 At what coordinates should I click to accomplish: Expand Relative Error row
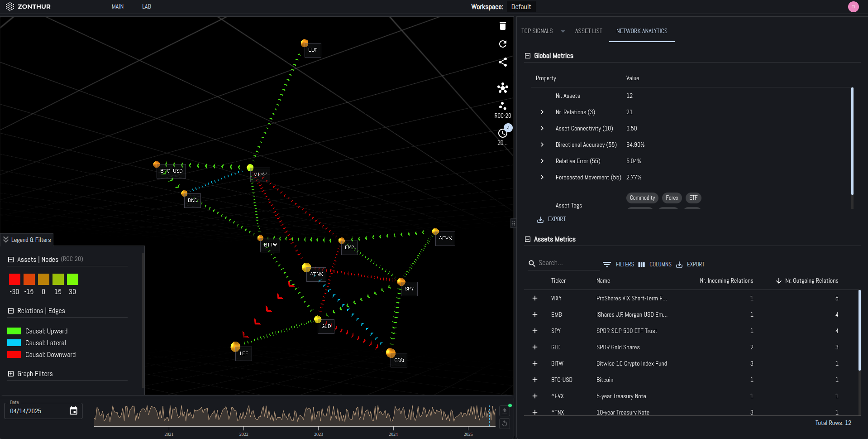pos(542,161)
